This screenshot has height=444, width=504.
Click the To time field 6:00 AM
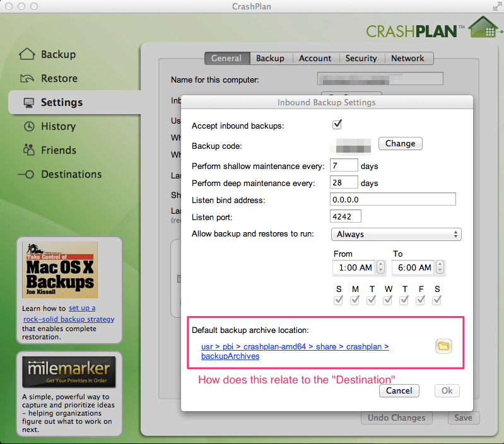coord(413,267)
